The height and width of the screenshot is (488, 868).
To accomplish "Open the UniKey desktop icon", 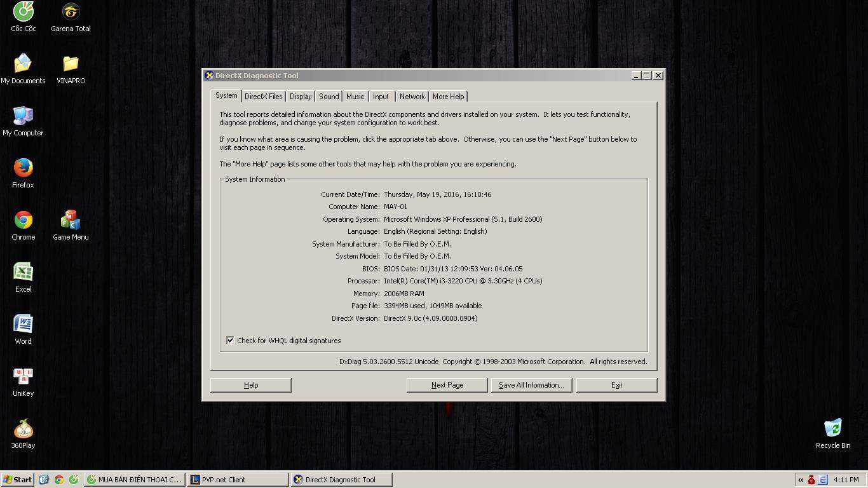I will click(x=24, y=377).
